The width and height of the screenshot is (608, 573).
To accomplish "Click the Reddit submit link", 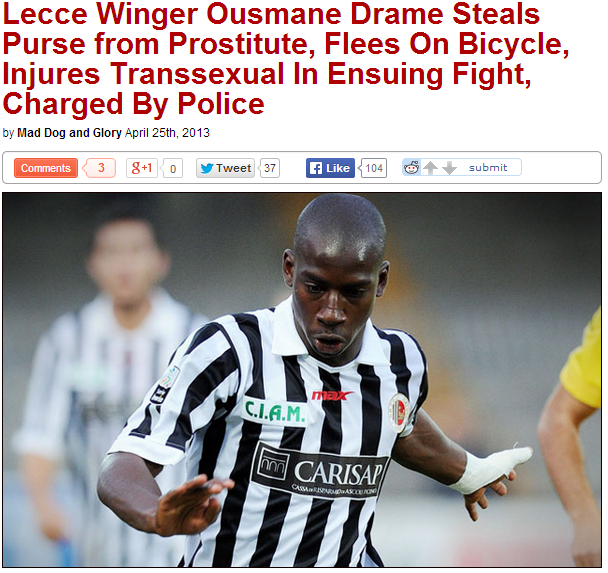I will pyautogui.click(x=488, y=167).
